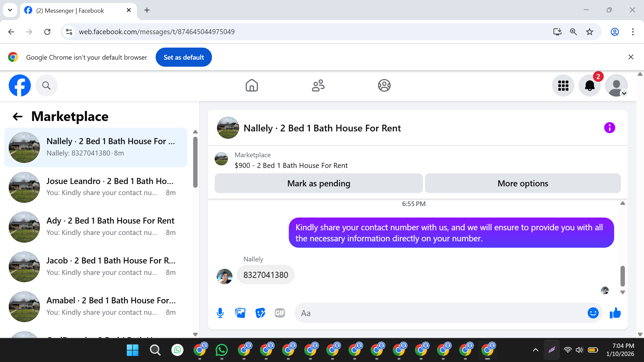The width and height of the screenshot is (644, 362).
Task: Attach a photo with the image icon
Action: pyautogui.click(x=240, y=313)
